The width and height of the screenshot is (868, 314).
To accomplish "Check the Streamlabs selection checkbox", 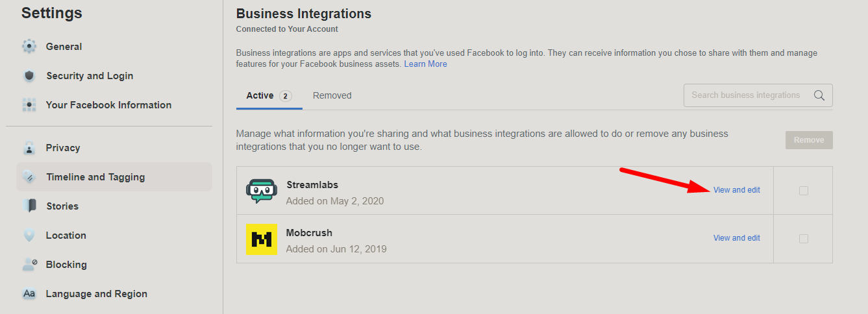I will [x=804, y=191].
